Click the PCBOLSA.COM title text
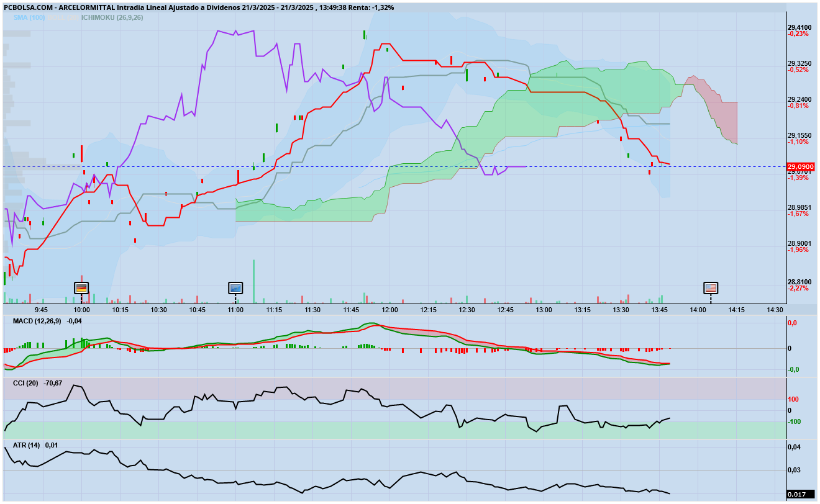This screenshot has height=504, width=820. tap(29, 7)
